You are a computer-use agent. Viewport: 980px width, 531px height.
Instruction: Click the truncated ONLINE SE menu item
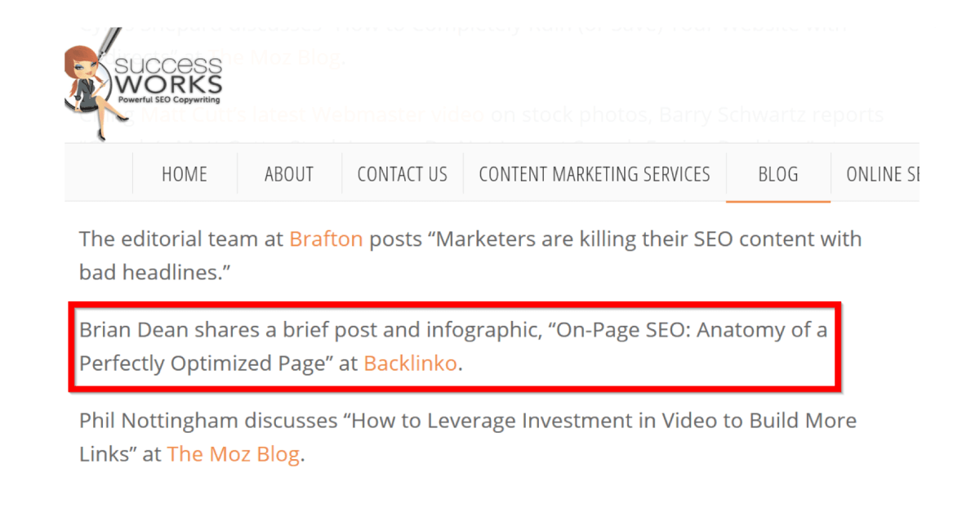pos(875,174)
